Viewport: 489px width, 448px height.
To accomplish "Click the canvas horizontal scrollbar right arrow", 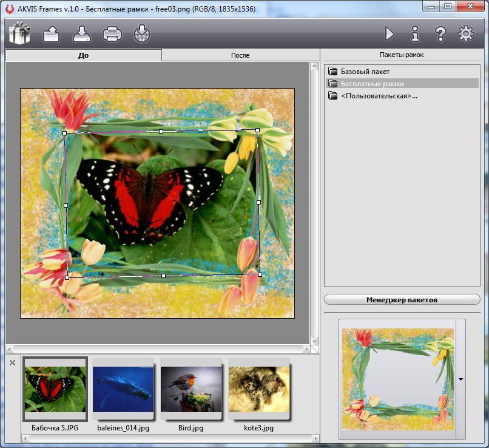I will 308,350.
